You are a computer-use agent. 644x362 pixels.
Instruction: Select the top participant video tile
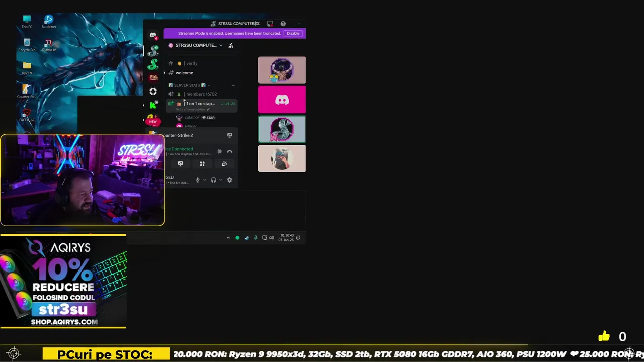282,70
